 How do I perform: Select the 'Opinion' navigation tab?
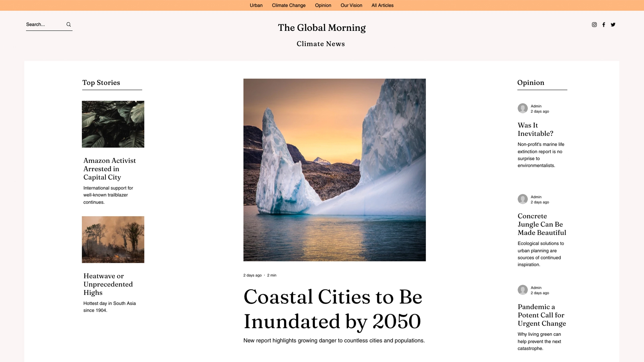322,5
